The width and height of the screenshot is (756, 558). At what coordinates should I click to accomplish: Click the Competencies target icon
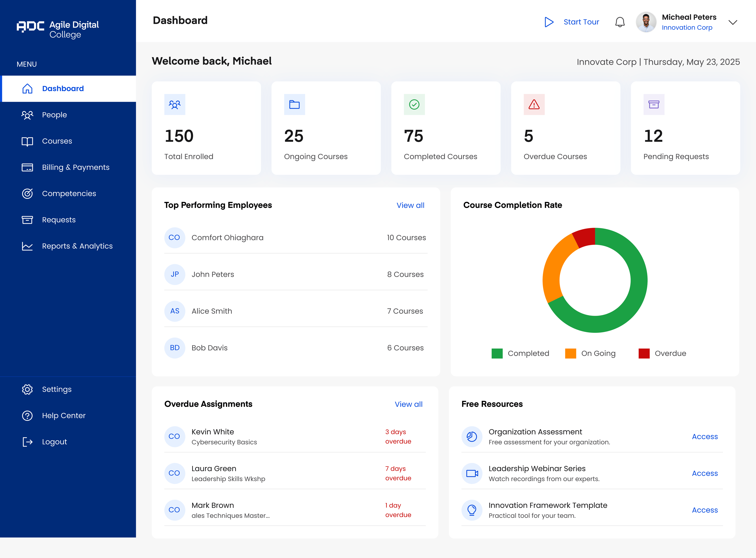pyautogui.click(x=27, y=193)
